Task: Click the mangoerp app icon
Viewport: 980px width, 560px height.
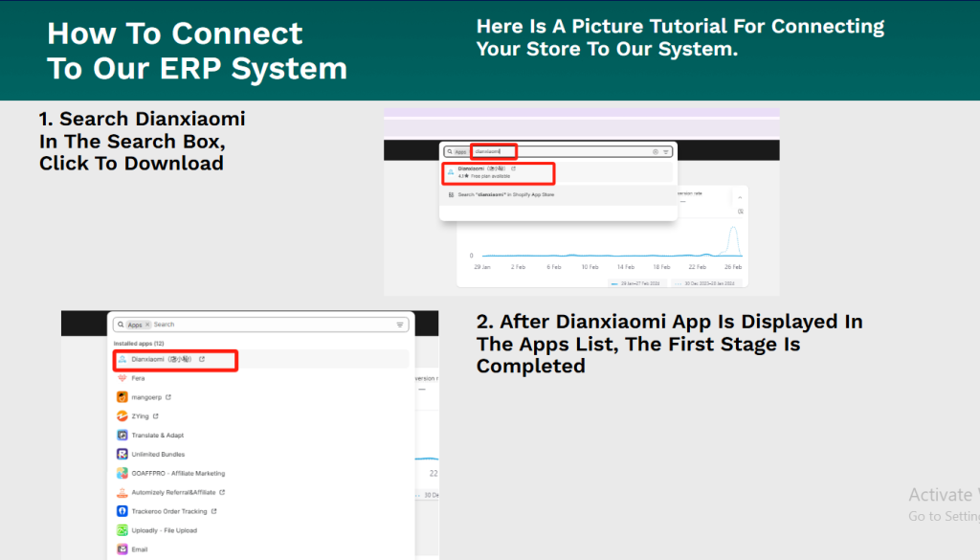Action: tap(122, 396)
